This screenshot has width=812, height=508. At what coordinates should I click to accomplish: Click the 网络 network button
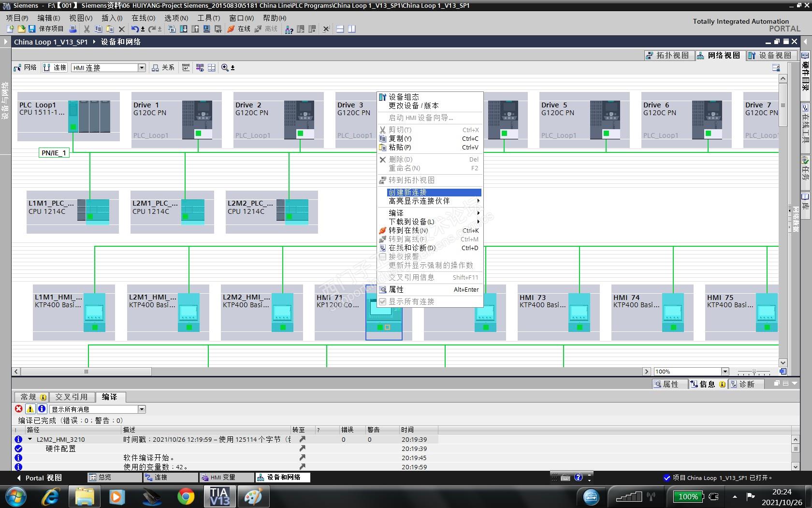26,68
